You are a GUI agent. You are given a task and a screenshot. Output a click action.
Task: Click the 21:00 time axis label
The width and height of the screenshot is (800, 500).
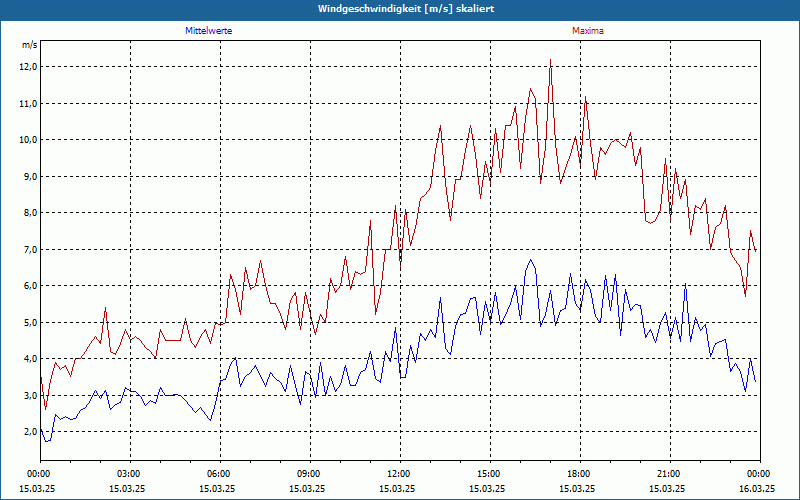(670, 474)
